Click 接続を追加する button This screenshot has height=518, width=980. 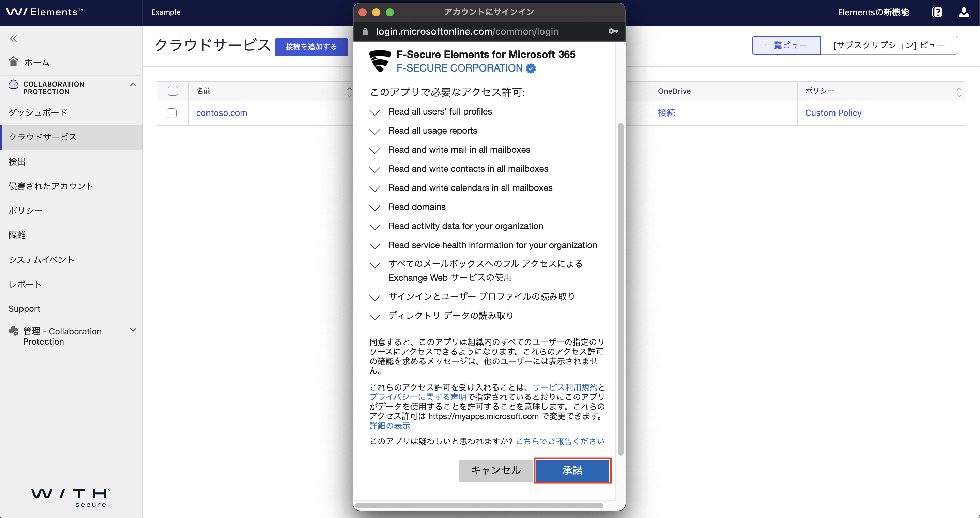311,47
